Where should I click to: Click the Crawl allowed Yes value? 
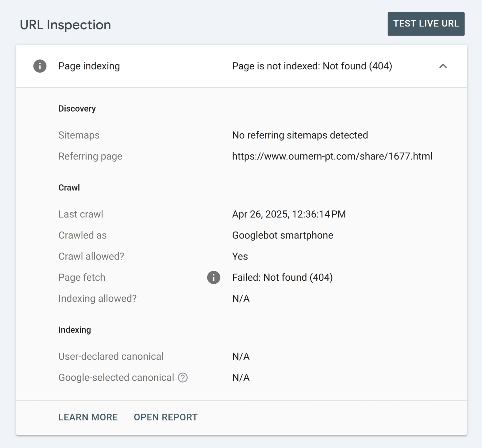[239, 256]
